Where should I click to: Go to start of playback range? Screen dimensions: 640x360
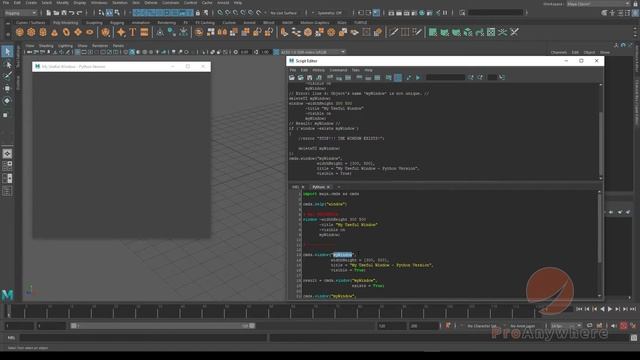579,309
